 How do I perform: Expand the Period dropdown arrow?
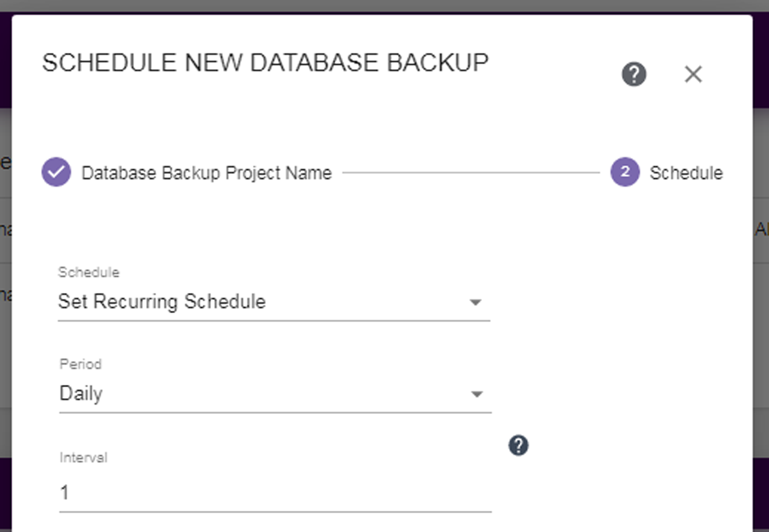[x=477, y=394]
